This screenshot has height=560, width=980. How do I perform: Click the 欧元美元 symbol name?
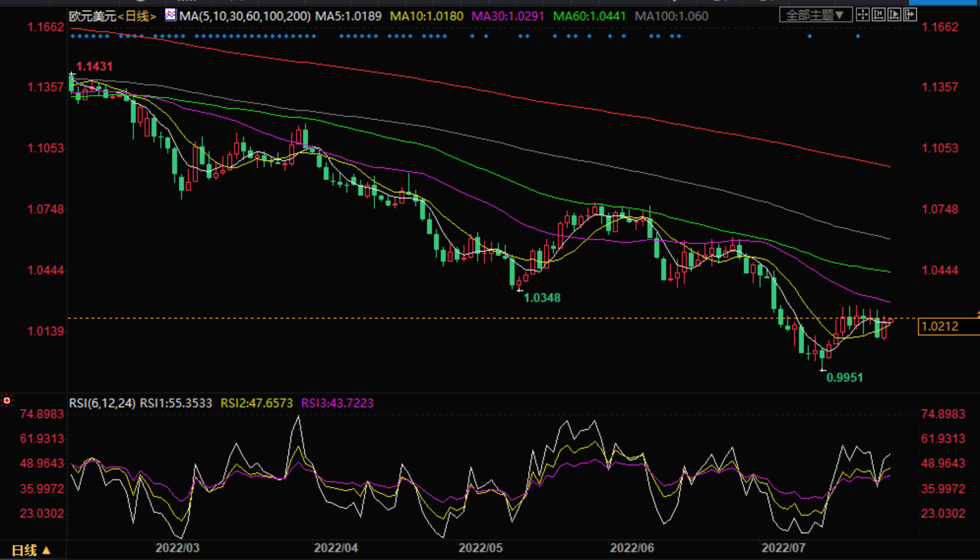[x=92, y=16]
